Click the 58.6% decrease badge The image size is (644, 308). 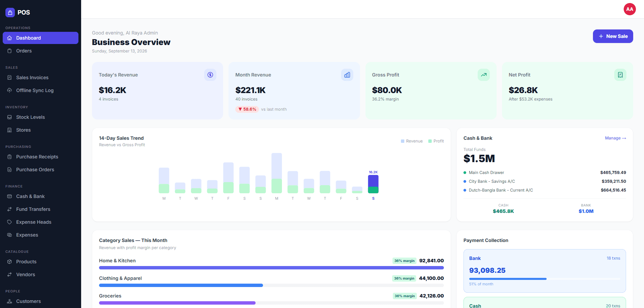[x=247, y=109]
